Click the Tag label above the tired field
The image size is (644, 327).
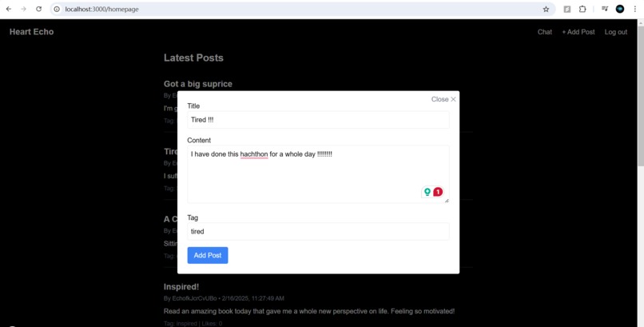click(x=193, y=217)
